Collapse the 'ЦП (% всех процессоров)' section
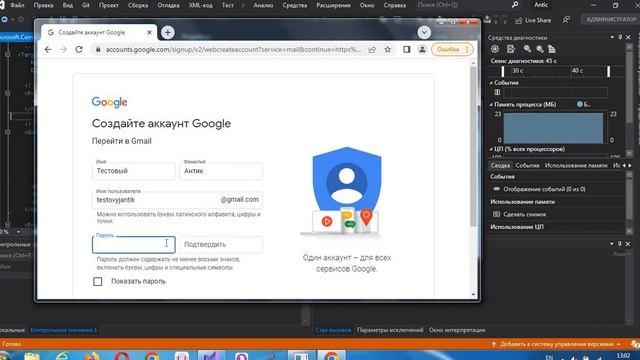This screenshot has width=640, height=360. (x=491, y=149)
